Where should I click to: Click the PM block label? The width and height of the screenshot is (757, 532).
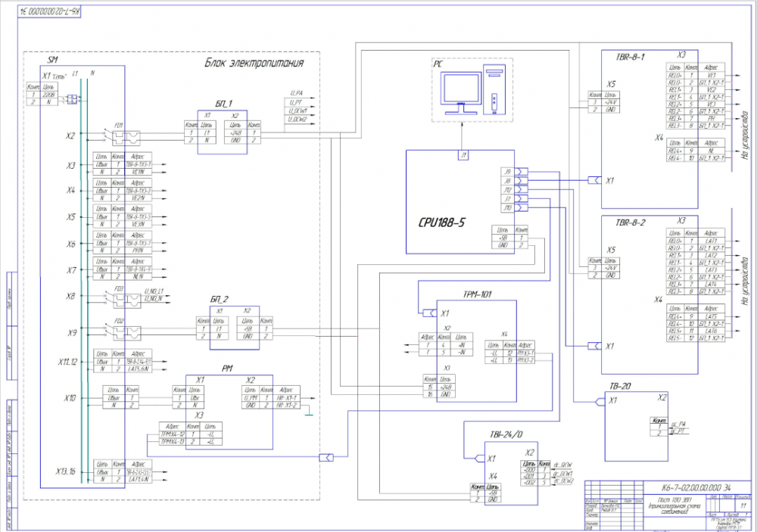pos(227,369)
